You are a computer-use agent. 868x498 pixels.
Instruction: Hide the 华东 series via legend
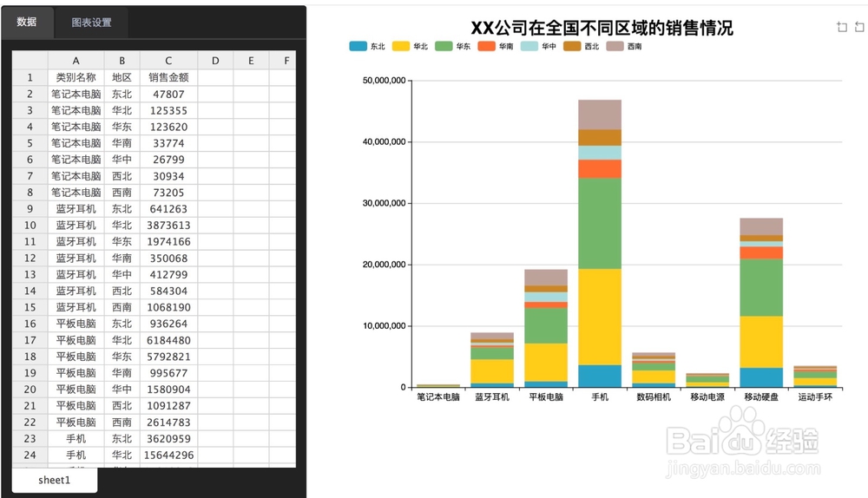(x=453, y=47)
